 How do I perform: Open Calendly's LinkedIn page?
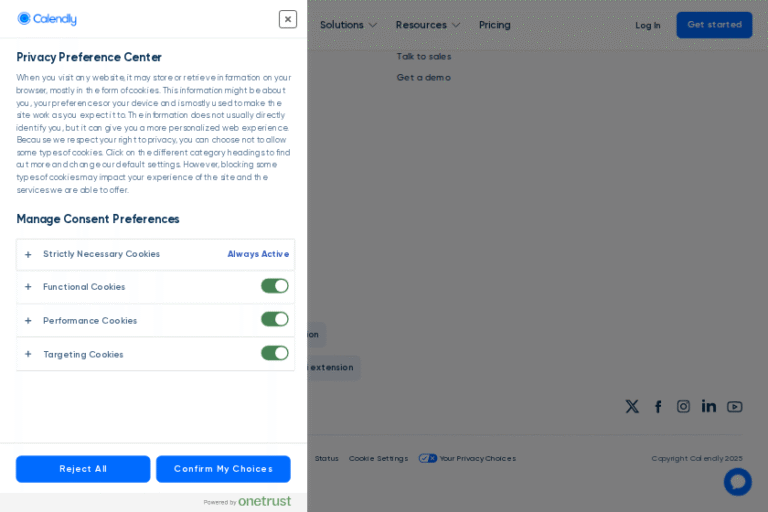709,406
